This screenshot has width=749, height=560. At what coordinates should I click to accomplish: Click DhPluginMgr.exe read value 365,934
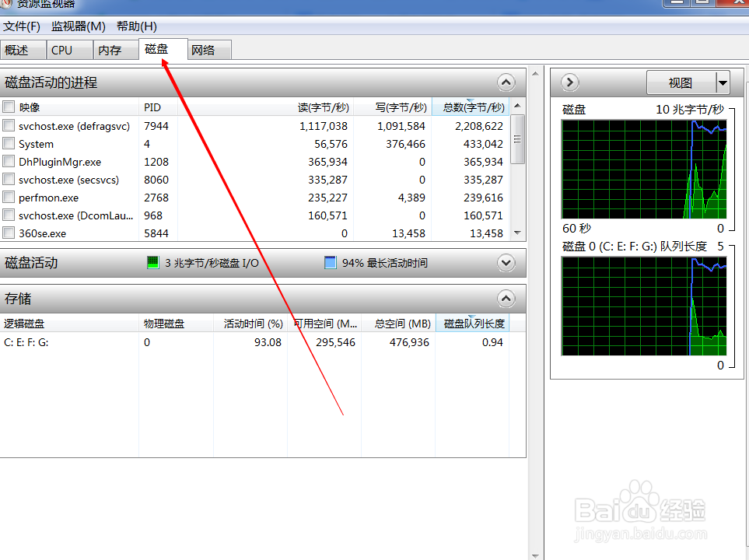327,162
